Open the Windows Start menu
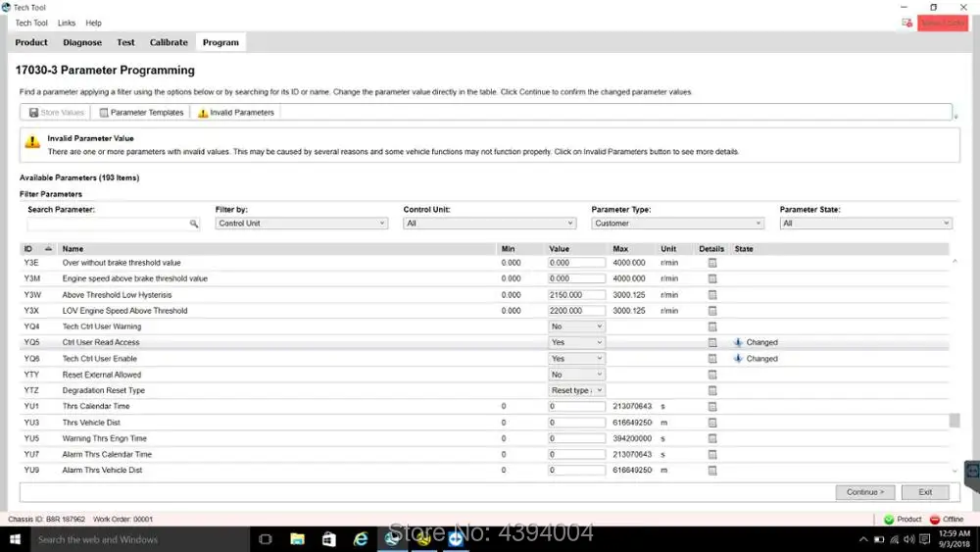 pyautogui.click(x=15, y=539)
